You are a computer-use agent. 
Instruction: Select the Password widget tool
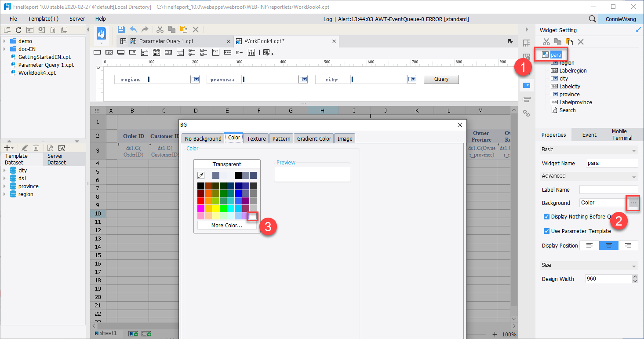pyautogui.click(x=227, y=52)
